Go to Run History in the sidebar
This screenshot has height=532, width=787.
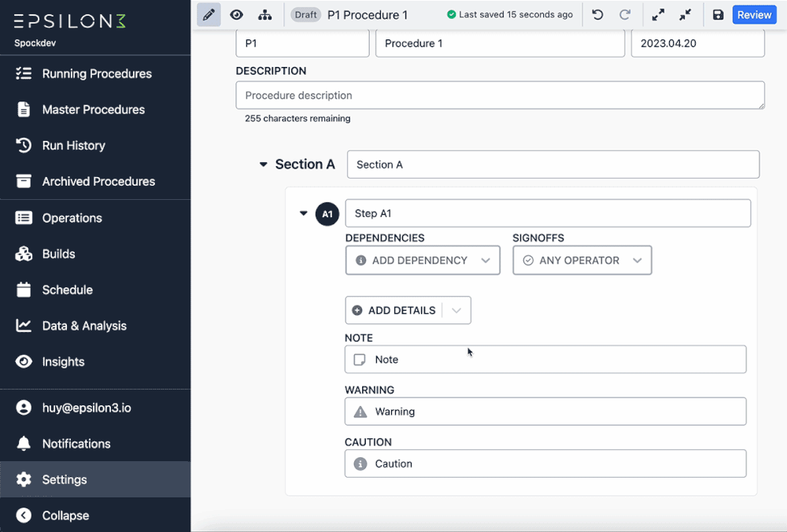pos(73,146)
